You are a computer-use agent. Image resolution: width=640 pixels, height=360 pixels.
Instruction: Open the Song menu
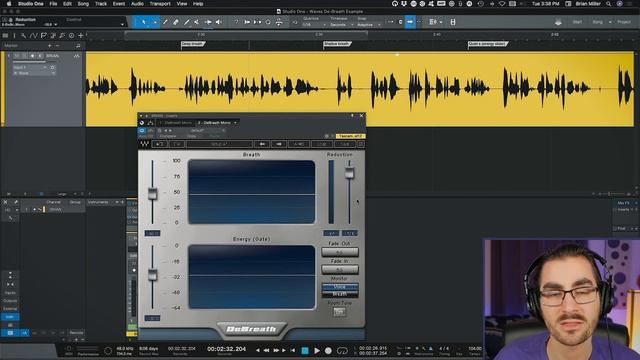point(83,4)
